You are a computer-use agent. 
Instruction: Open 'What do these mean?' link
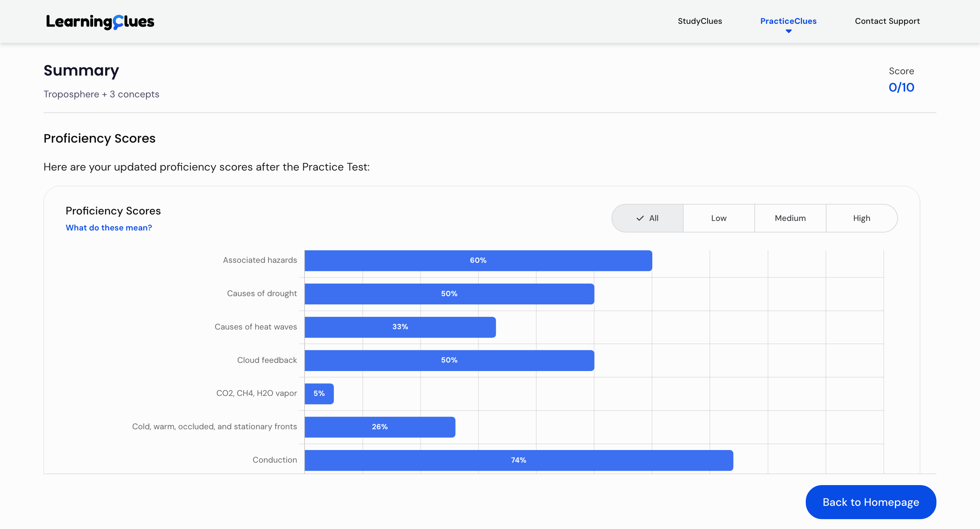(109, 228)
